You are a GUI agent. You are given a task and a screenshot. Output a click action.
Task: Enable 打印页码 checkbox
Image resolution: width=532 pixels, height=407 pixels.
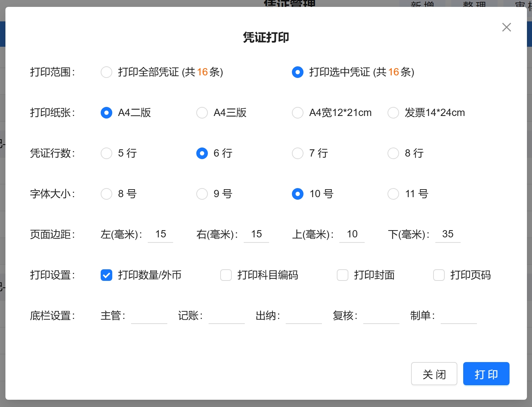pos(439,275)
